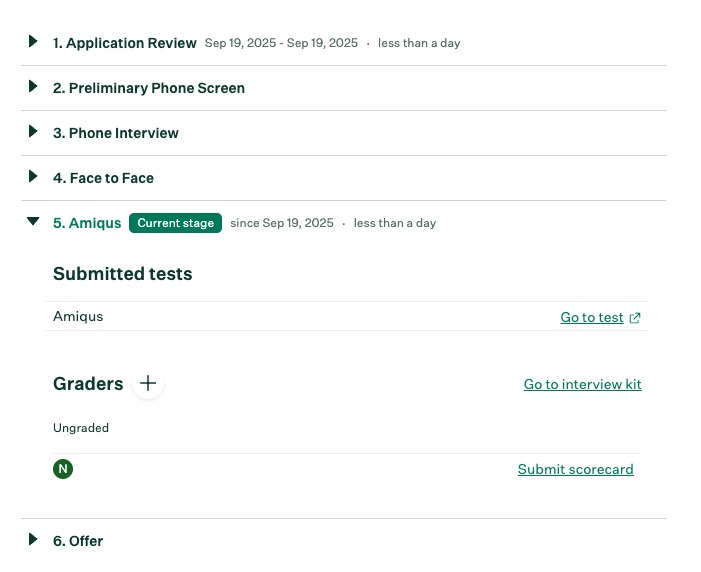
Task: Open the Go to interview kit link
Action: click(x=582, y=384)
